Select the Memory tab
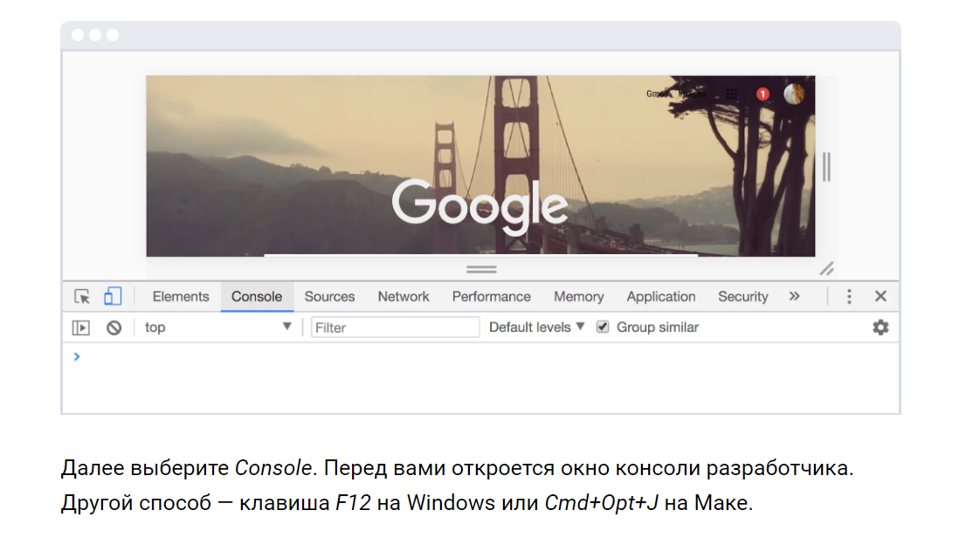980x538 pixels. tap(579, 296)
